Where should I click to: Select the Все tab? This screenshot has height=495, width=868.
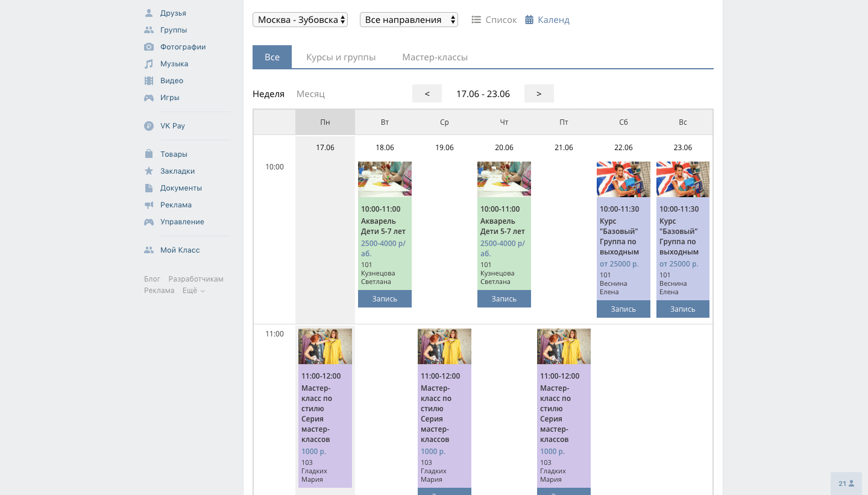pyautogui.click(x=272, y=57)
